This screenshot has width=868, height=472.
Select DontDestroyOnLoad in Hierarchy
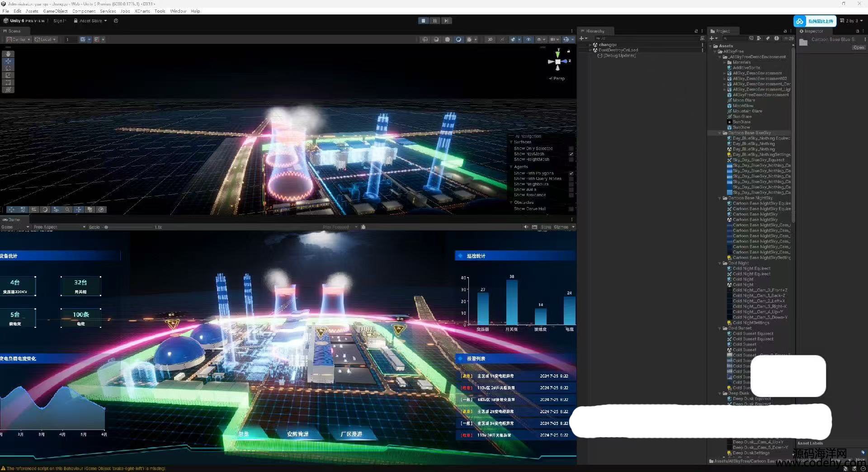point(618,50)
